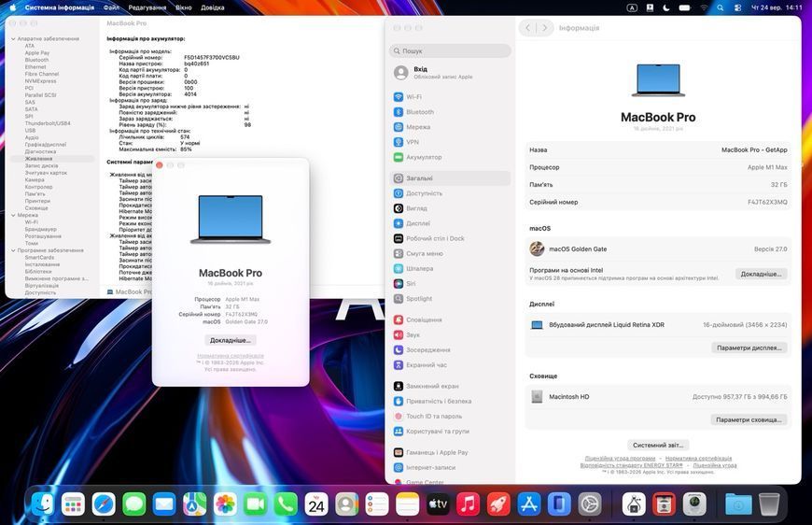Open Замкнений екран settings
This screenshot has height=525, width=812.
(450, 386)
